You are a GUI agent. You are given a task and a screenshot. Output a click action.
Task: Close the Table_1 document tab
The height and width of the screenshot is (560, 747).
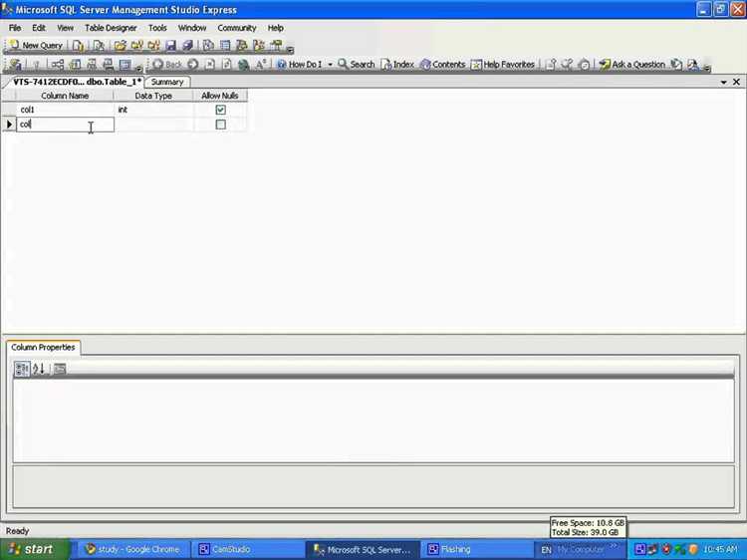pos(736,82)
